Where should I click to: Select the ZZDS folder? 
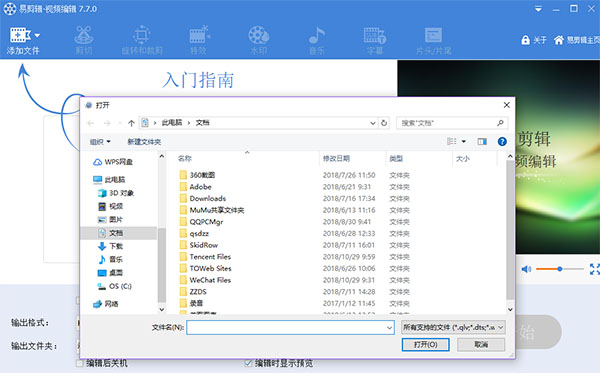193,292
